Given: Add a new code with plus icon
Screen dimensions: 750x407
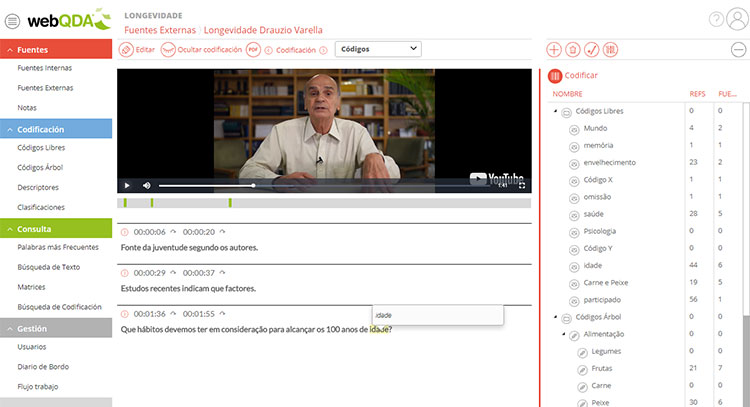Looking at the screenshot, I should [x=553, y=50].
